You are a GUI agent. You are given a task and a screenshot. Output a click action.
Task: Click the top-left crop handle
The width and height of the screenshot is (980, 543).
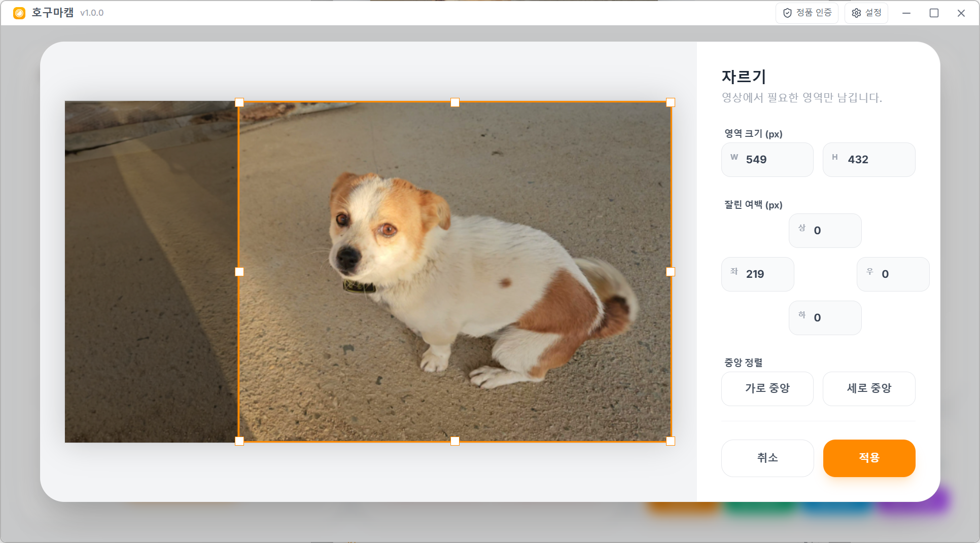click(239, 102)
